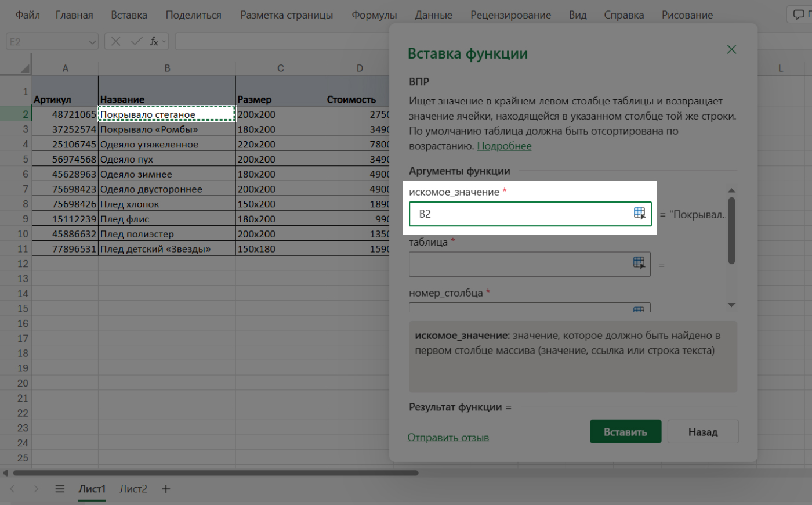The width and height of the screenshot is (812, 505).
Task: Expand the Name Box dropdown
Action: 92,42
